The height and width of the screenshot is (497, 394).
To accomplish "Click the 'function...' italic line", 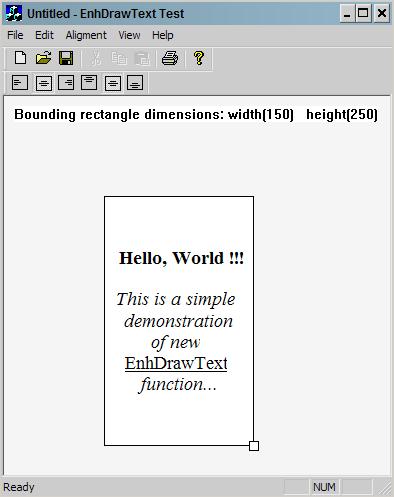I will click(178, 385).
